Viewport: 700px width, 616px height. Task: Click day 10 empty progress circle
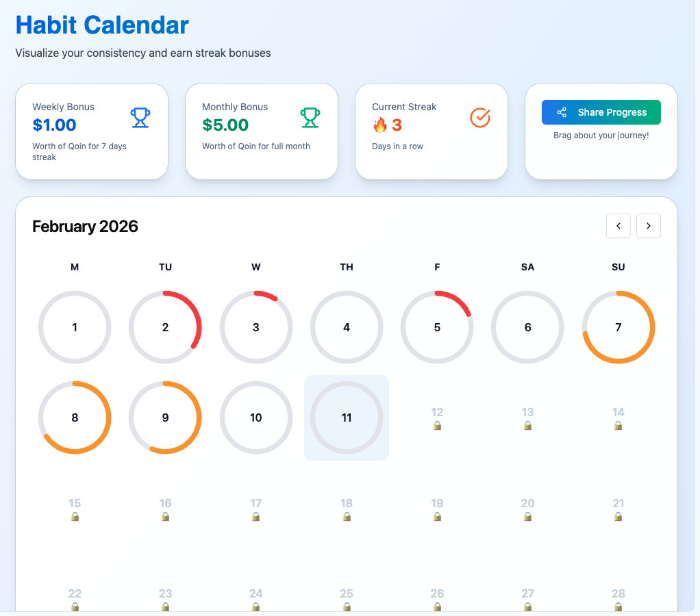point(256,418)
